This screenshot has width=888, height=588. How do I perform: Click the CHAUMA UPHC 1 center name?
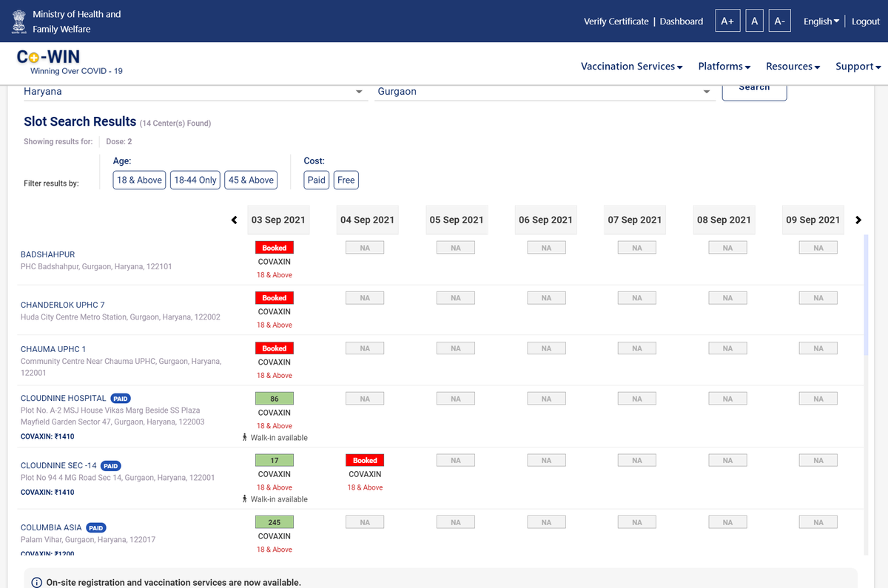point(53,349)
